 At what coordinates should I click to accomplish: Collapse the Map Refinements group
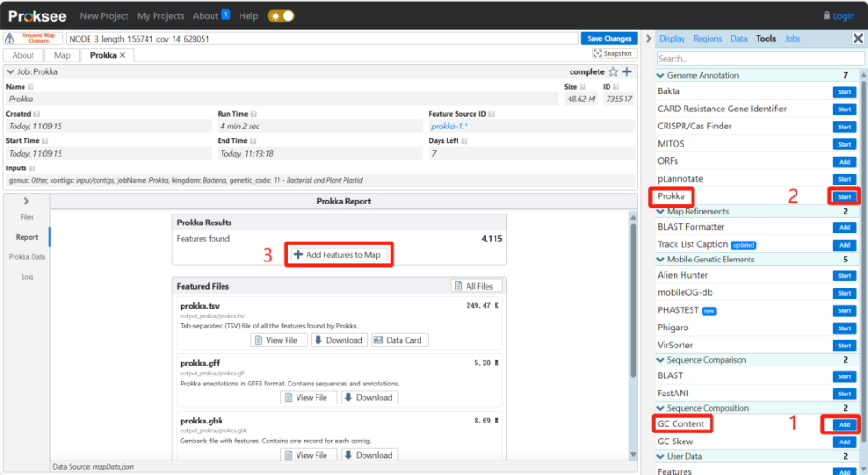(660, 212)
